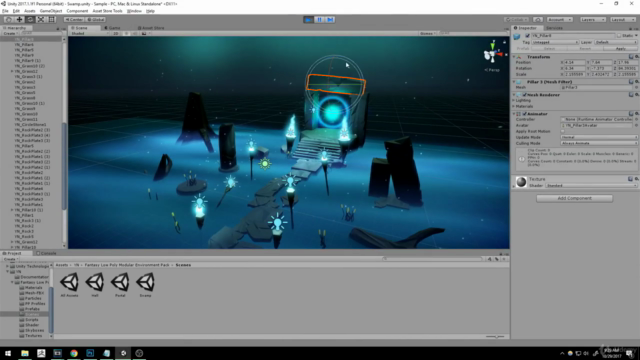Select the Move tool

(x=19, y=19)
